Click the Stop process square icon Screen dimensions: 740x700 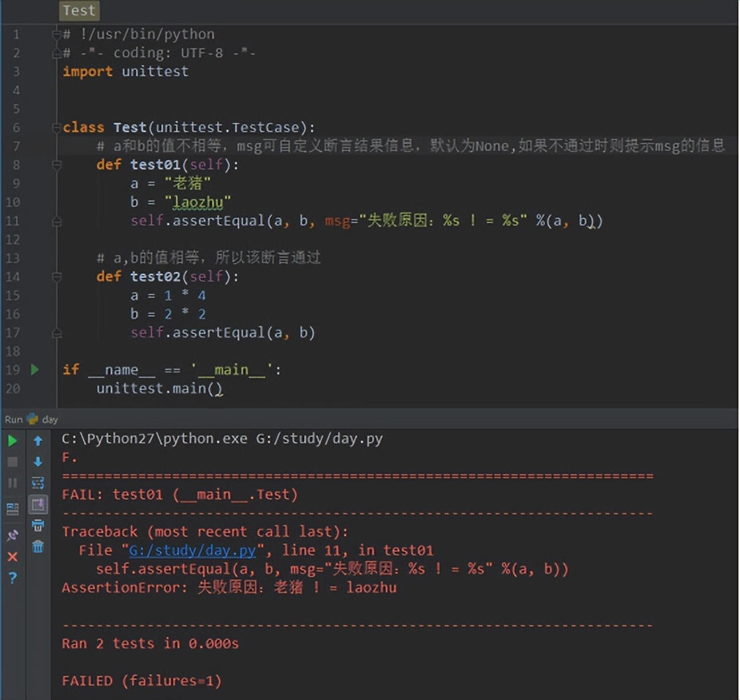(12, 462)
